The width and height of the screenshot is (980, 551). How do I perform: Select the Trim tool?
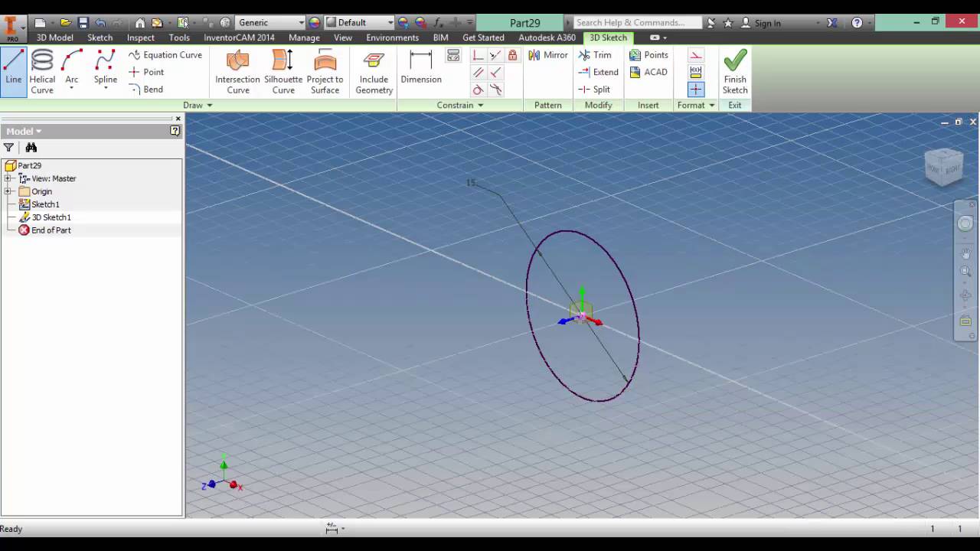pos(595,55)
